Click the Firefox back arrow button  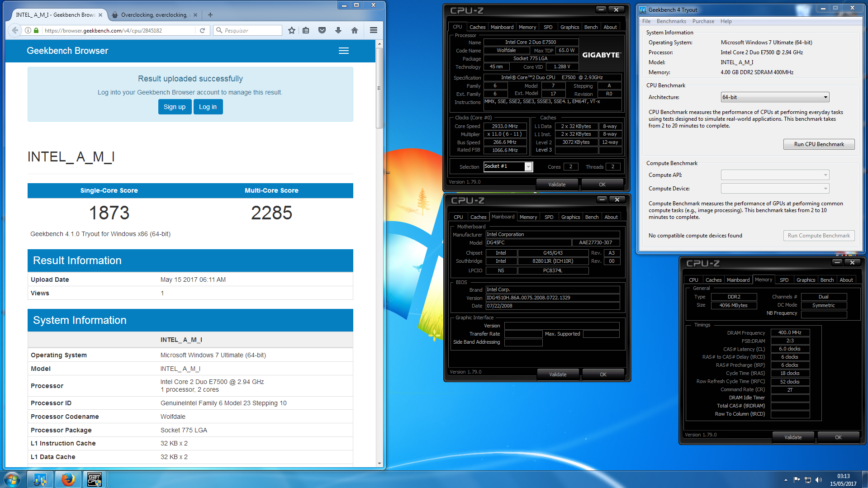pyautogui.click(x=15, y=30)
